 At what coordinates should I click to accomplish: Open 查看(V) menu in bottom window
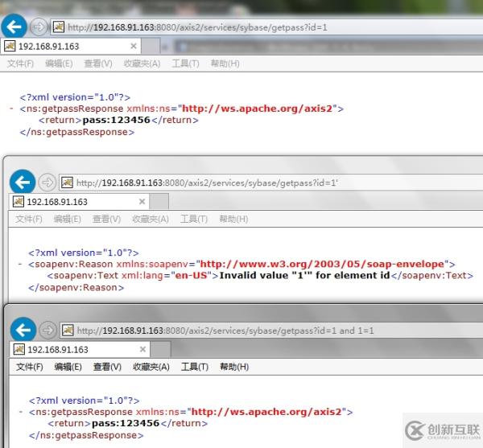[x=107, y=367]
